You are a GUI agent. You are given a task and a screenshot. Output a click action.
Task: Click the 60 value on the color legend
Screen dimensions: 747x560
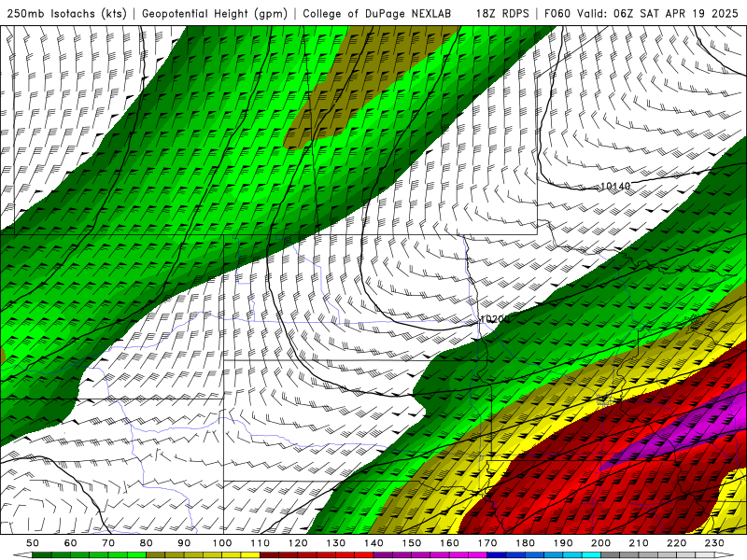point(71,543)
